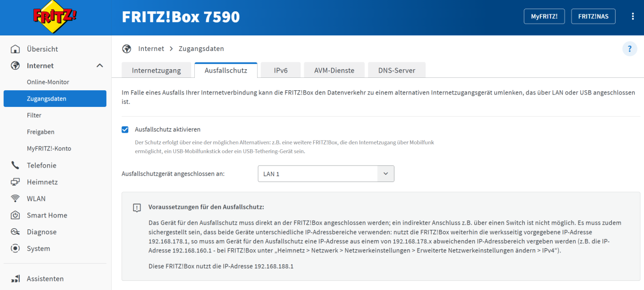Click the Smart Home icon
This screenshot has width=644, height=290.
[16, 215]
